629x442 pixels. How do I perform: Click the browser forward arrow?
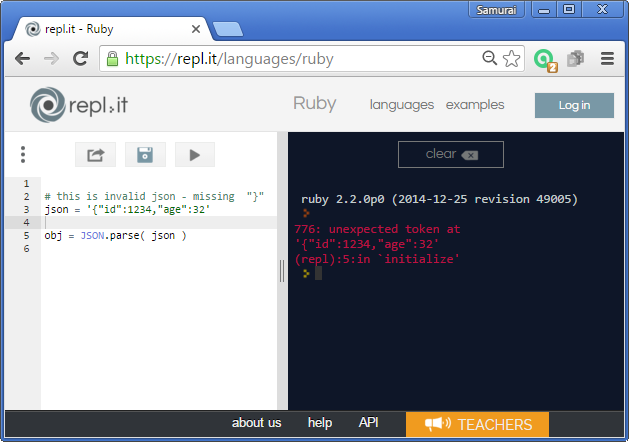(x=51, y=59)
